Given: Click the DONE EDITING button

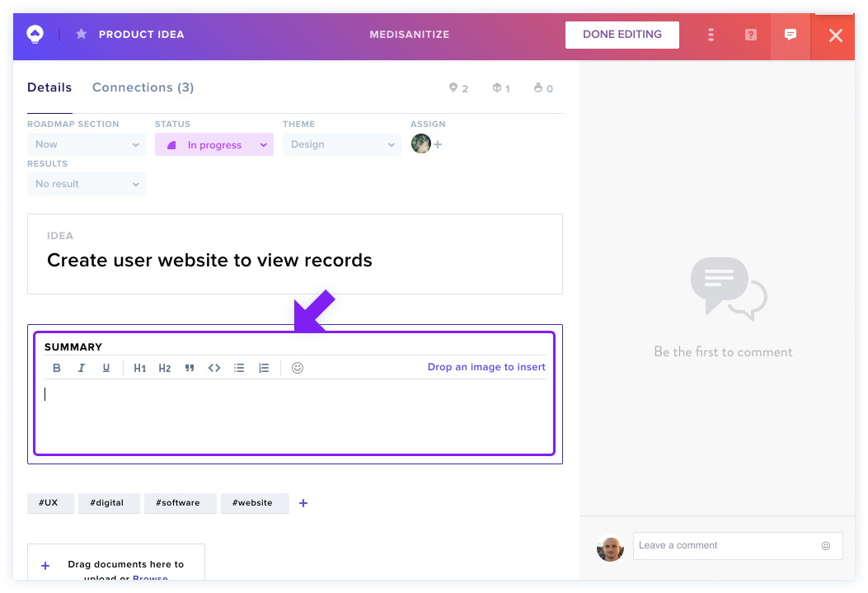Looking at the screenshot, I should tap(622, 35).
